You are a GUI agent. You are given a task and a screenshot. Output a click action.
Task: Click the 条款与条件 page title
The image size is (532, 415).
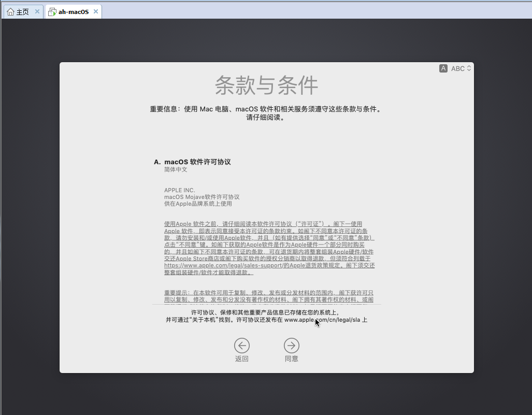[266, 85]
